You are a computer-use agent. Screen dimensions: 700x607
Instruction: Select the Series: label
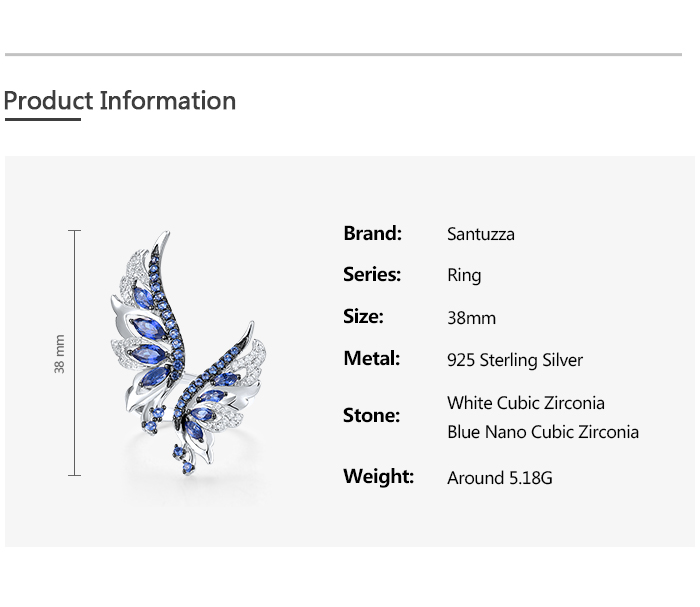tap(372, 275)
